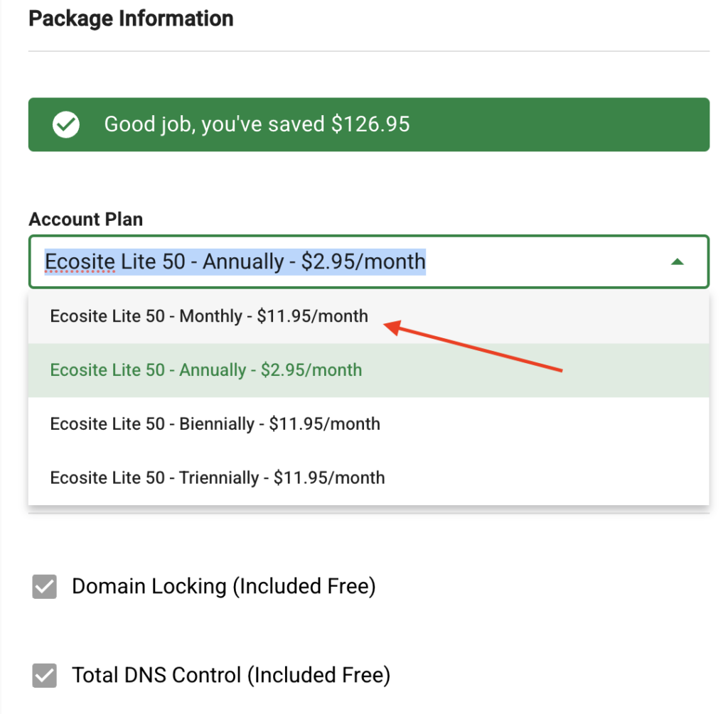Screen dimensions: 728x714
Task: Toggle the Total DNS Control checkbox
Action: click(44, 675)
